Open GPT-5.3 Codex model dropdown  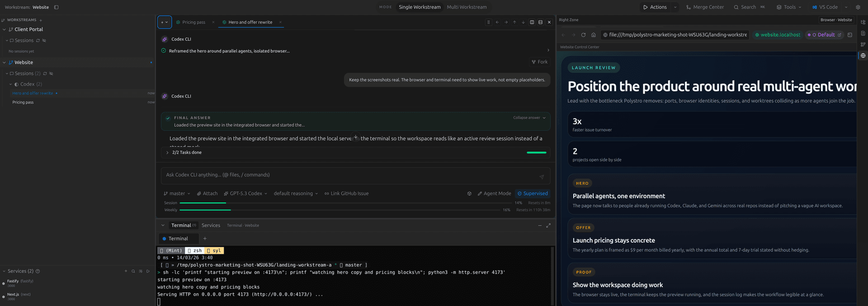pyautogui.click(x=245, y=193)
